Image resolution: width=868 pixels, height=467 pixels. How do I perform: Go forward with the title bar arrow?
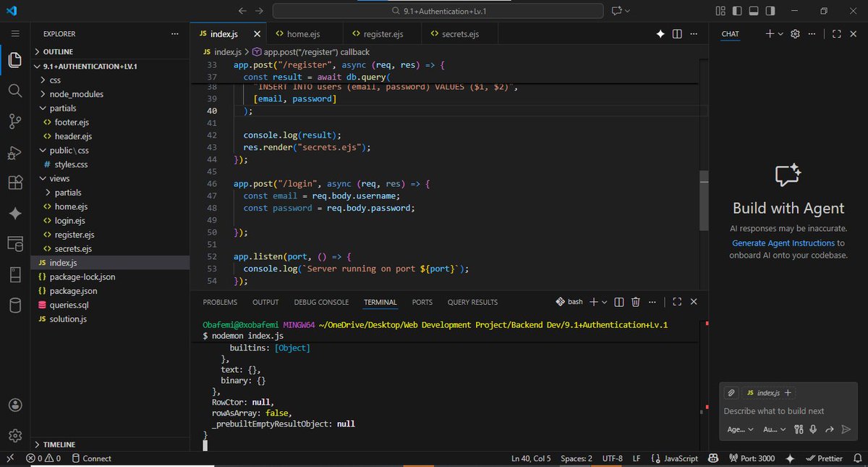click(259, 11)
